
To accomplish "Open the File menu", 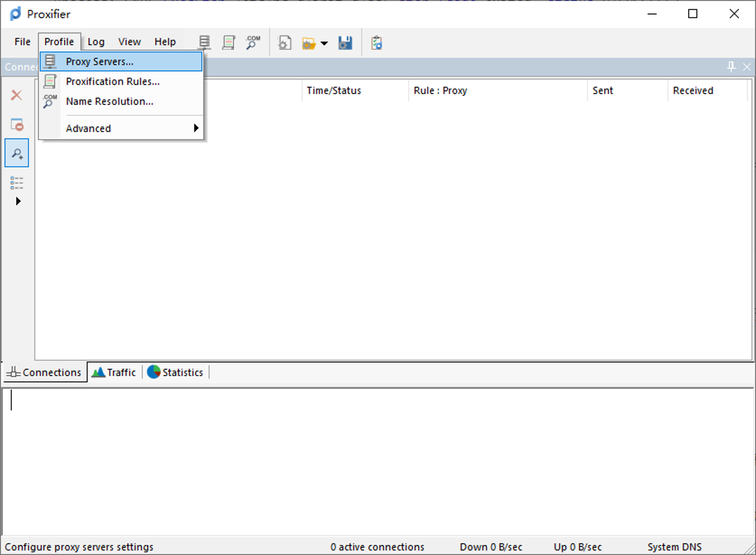I will tap(22, 42).
